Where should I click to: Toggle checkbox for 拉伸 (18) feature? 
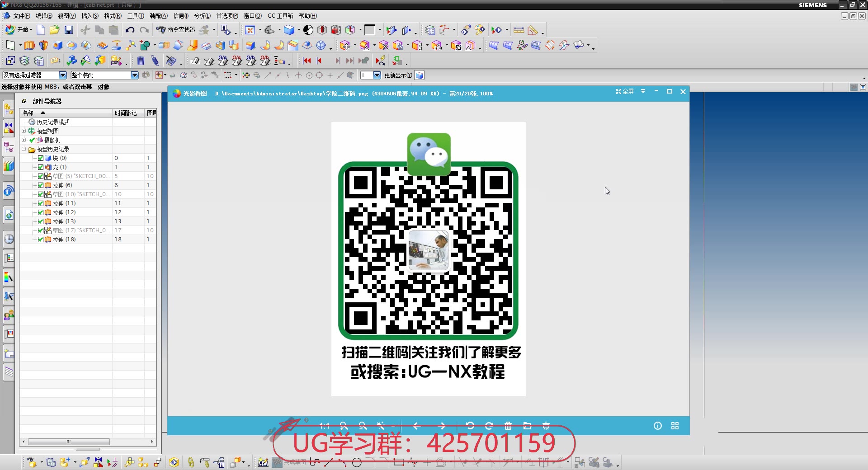click(x=41, y=240)
